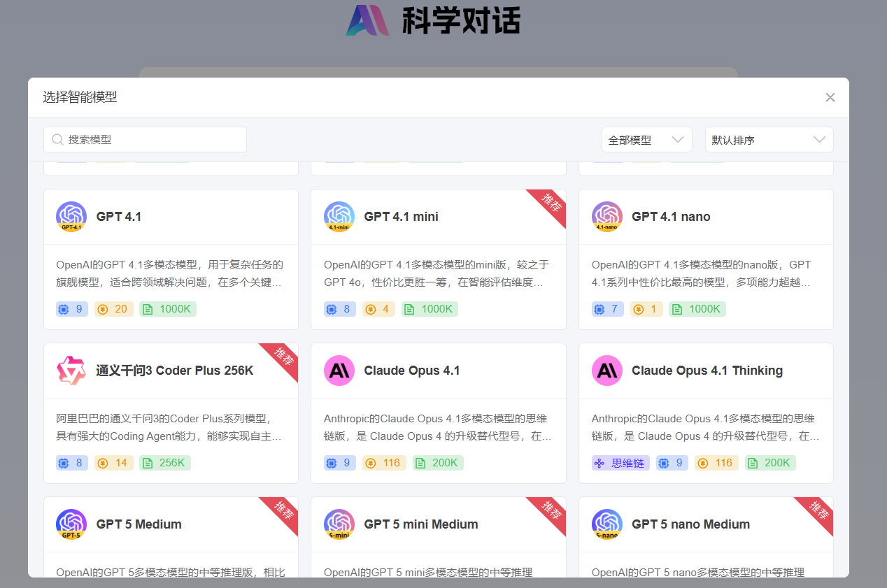887x588 pixels.
Task: Click the 200K context tag on Claude Opus 4.1
Action: (x=438, y=463)
